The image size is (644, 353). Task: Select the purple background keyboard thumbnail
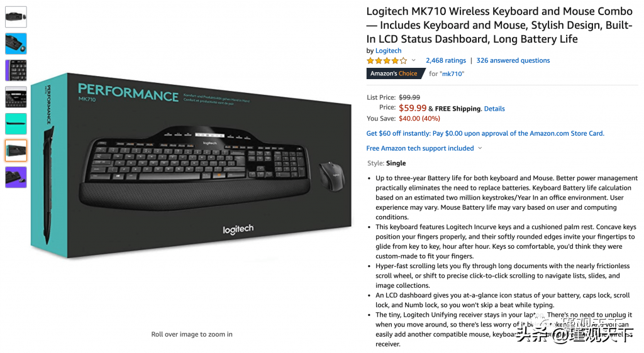click(16, 177)
